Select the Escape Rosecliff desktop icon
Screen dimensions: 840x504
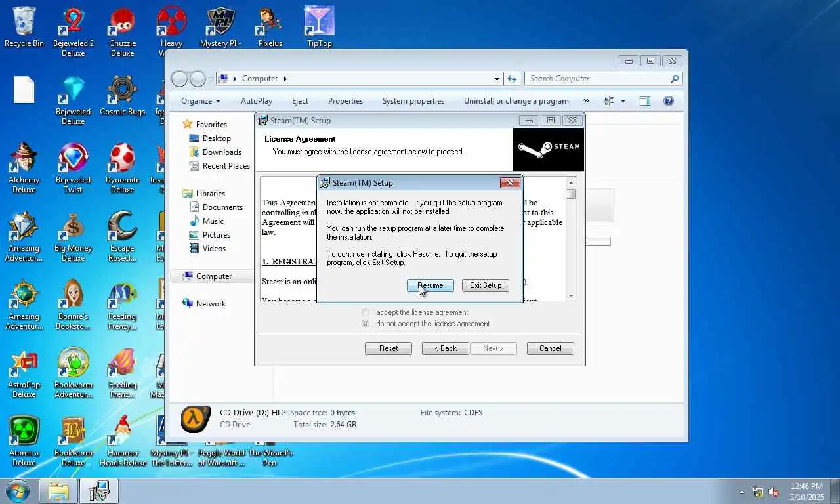point(122,237)
